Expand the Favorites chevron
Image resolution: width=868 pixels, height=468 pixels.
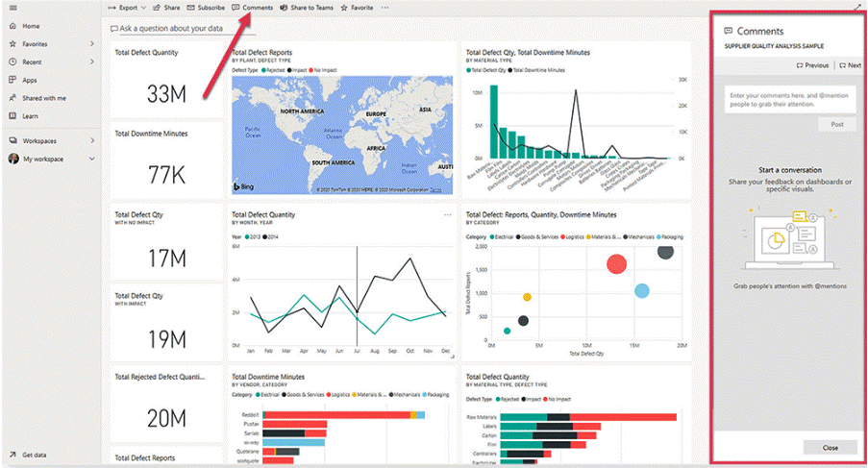tap(92, 43)
